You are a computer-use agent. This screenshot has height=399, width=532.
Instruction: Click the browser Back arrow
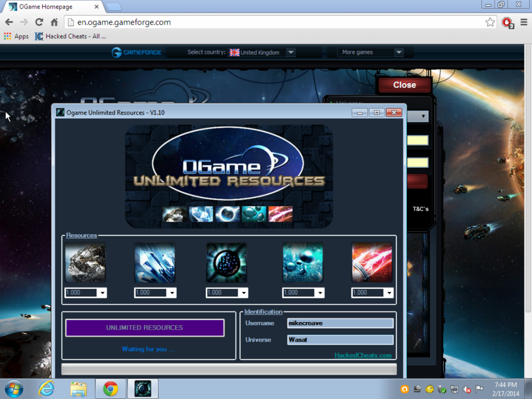[x=9, y=22]
